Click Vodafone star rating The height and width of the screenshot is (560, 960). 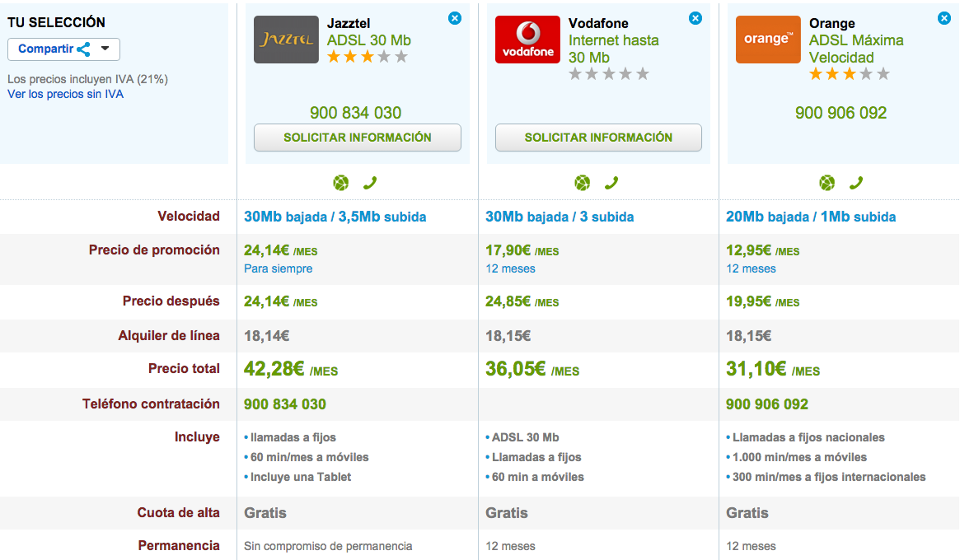[x=609, y=75]
